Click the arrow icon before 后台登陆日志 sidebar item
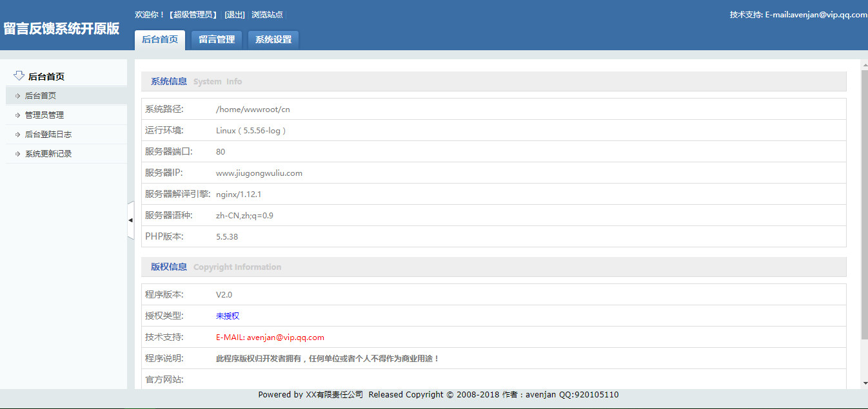The width and height of the screenshot is (868, 409). click(x=16, y=134)
